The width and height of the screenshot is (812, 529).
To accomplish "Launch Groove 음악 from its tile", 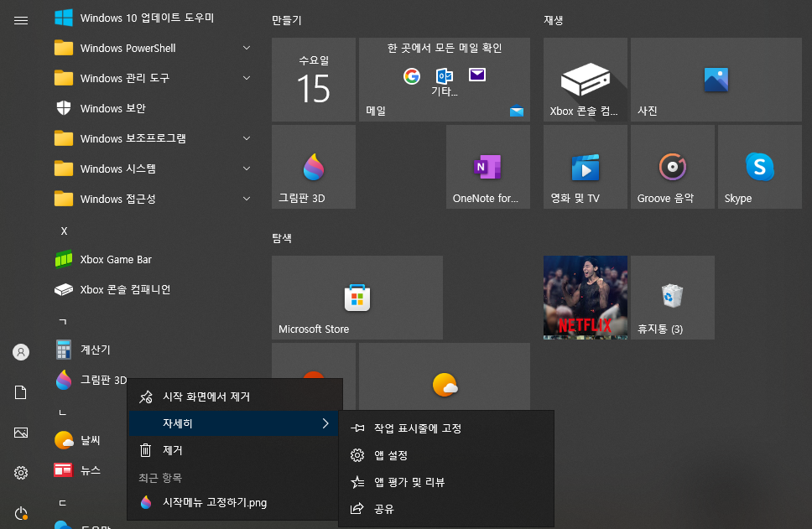I will click(671, 166).
